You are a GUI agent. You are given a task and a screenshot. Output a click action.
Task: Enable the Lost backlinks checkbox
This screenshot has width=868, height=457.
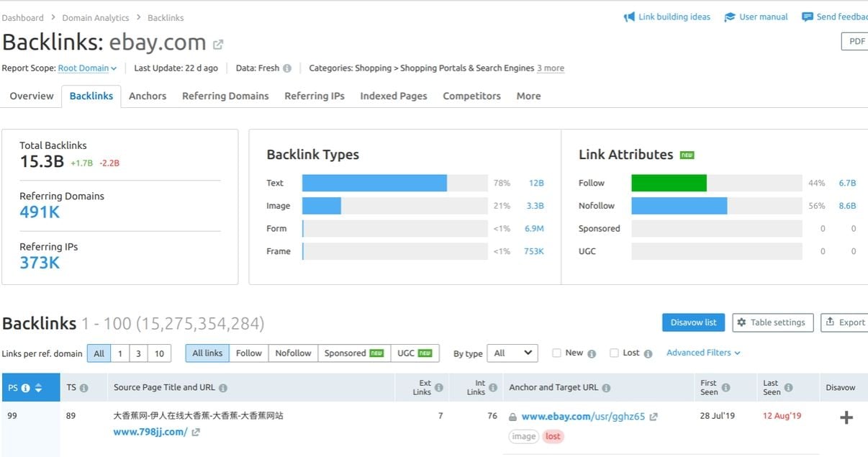coord(614,353)
